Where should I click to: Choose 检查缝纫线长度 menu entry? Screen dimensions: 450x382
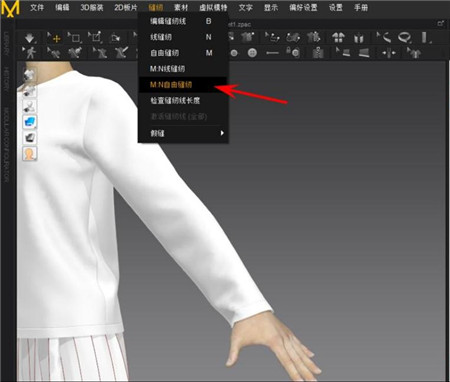pos(183,100)
